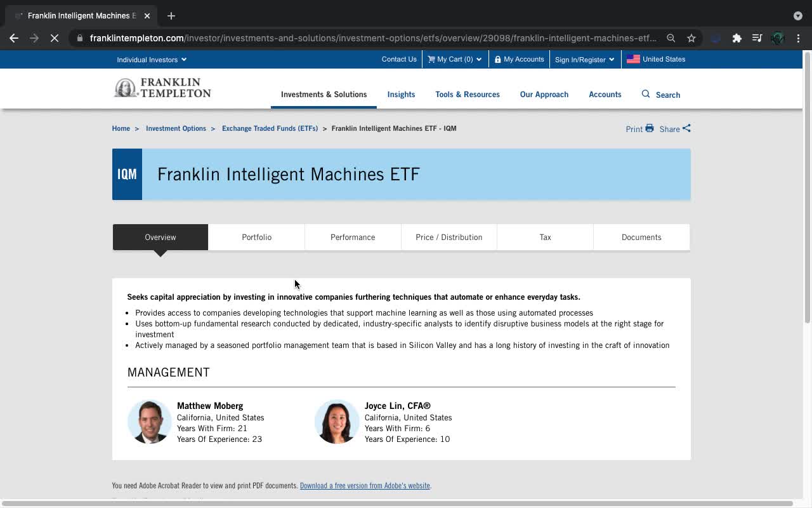Open the media control playlist icon
This screenshot has height=508, width=812.
tap(757, 38)
